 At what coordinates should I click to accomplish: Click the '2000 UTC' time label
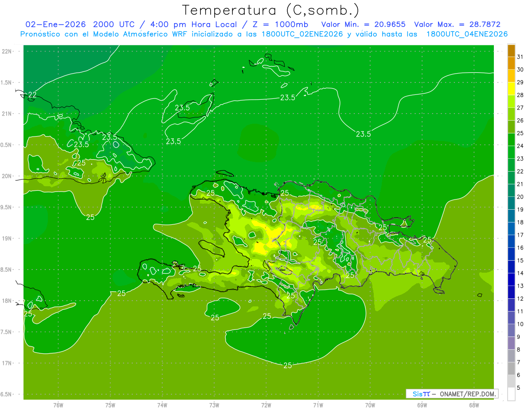[x=114, y=24]
